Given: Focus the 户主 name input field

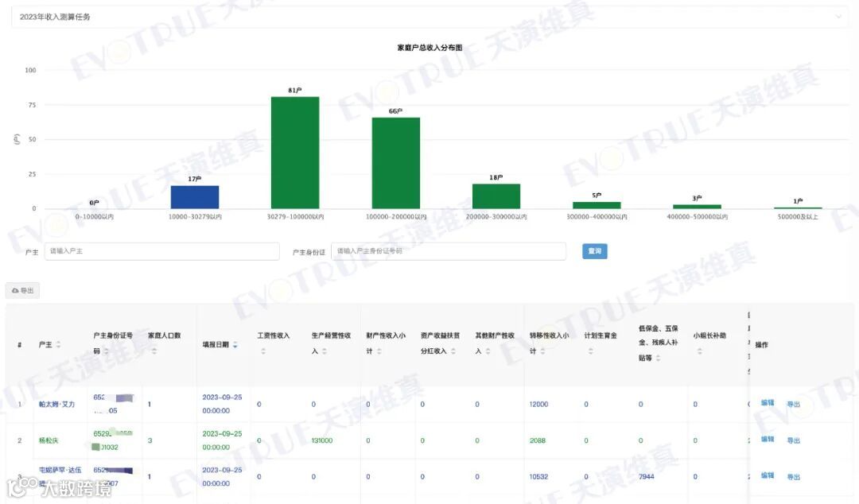Looking at the screenshot, I should coord(162,251).
